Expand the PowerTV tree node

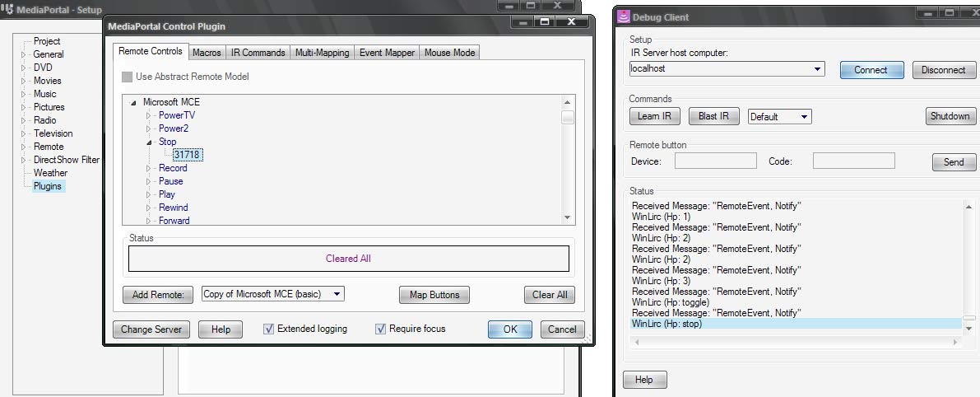click(x=149, y=115)
